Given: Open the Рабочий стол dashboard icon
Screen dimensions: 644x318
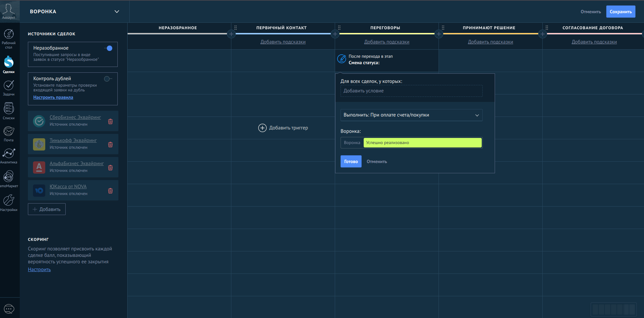Looking at the screenshot, I should 9,38.
